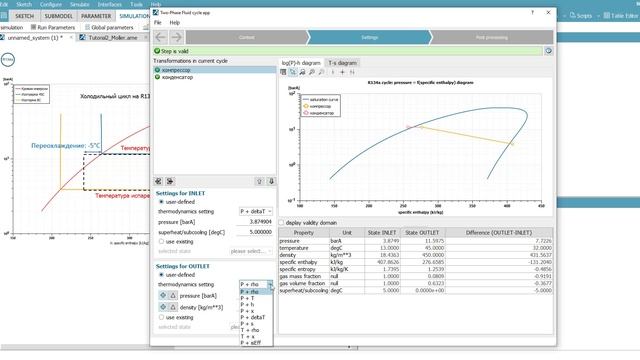Open INLET thermodynamics setting dropdown
This screenshot has height=360, width=640.
tap(256, 211)
